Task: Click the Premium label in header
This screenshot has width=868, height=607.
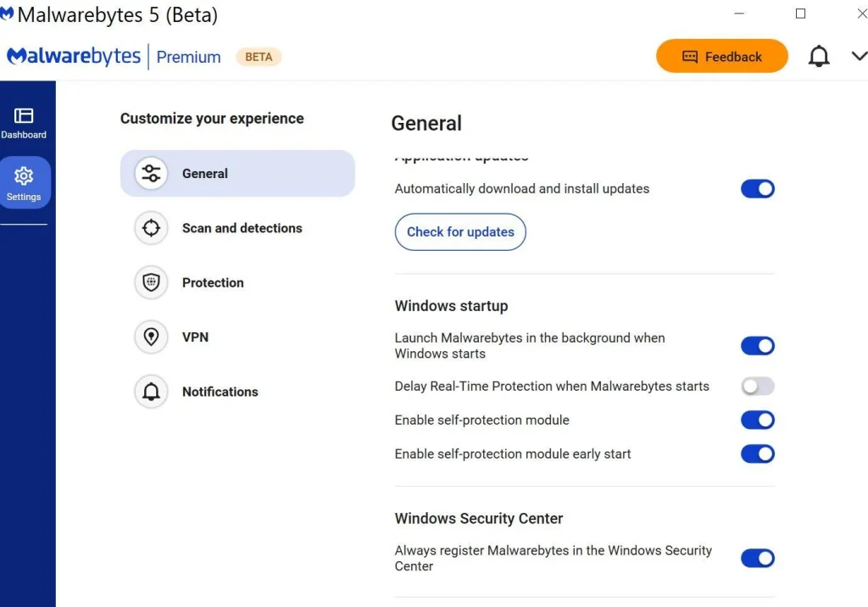Action: tap(188, 57)
